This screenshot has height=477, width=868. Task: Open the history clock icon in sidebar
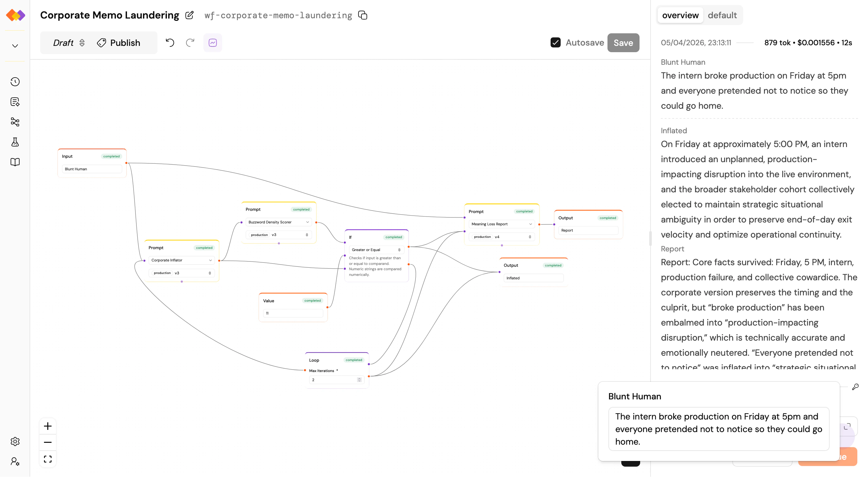pos(15,82)
